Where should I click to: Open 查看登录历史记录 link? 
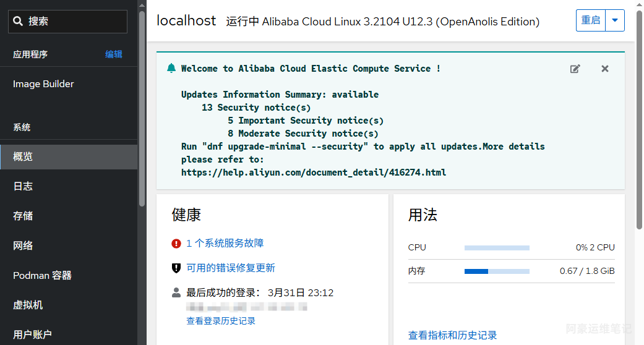click(x=221, y=321)
